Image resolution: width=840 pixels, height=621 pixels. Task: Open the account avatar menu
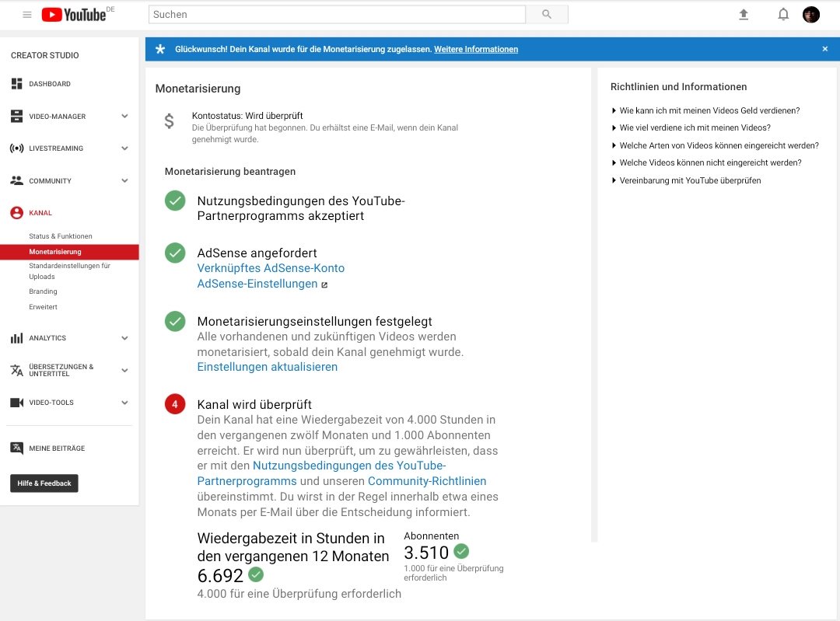(811, 15)
